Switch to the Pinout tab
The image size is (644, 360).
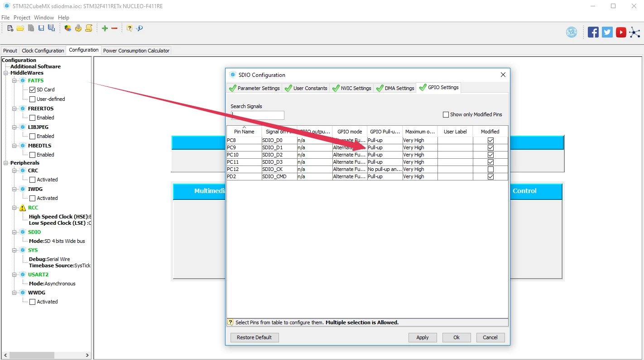tap(10, 51)
